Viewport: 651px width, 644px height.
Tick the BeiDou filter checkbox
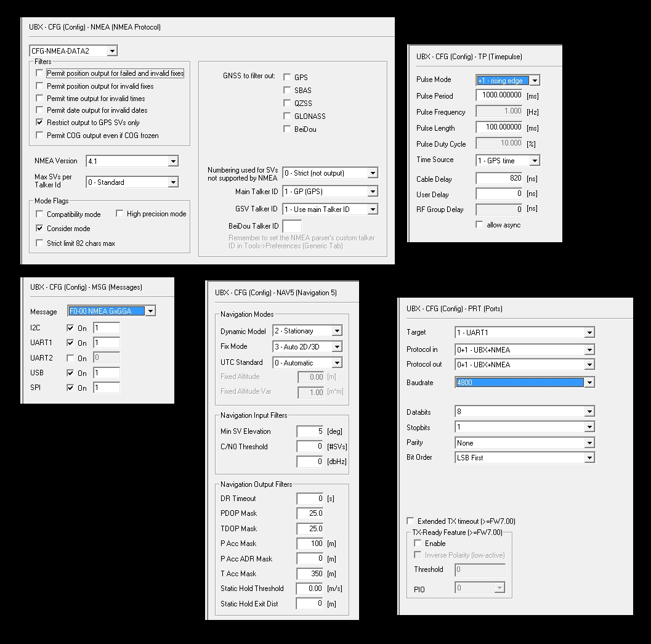(x=287, y=129)
